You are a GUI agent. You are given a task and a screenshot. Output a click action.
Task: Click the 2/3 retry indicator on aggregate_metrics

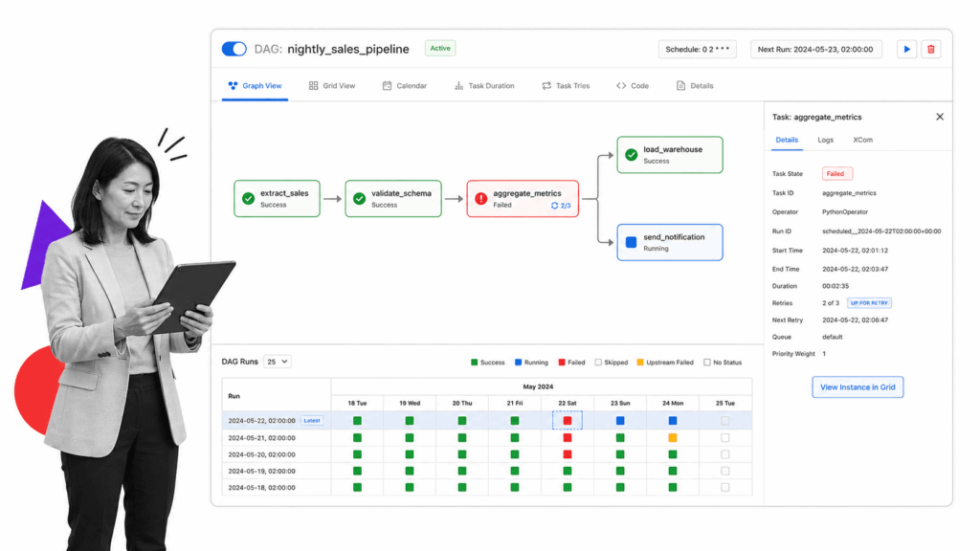(x=561, y=206)
